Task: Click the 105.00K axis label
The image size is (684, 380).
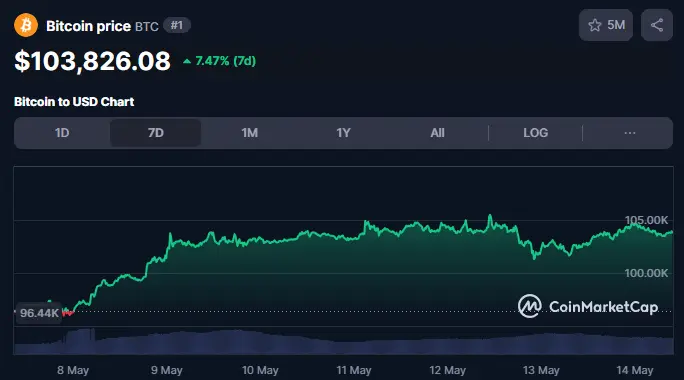Action: [x=646, y=220]
